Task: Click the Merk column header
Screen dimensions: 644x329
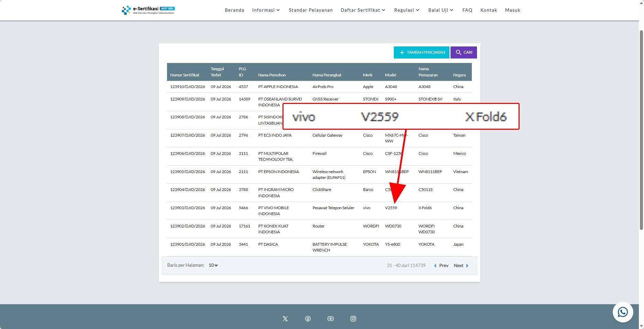Action: (x=368, y=75)
